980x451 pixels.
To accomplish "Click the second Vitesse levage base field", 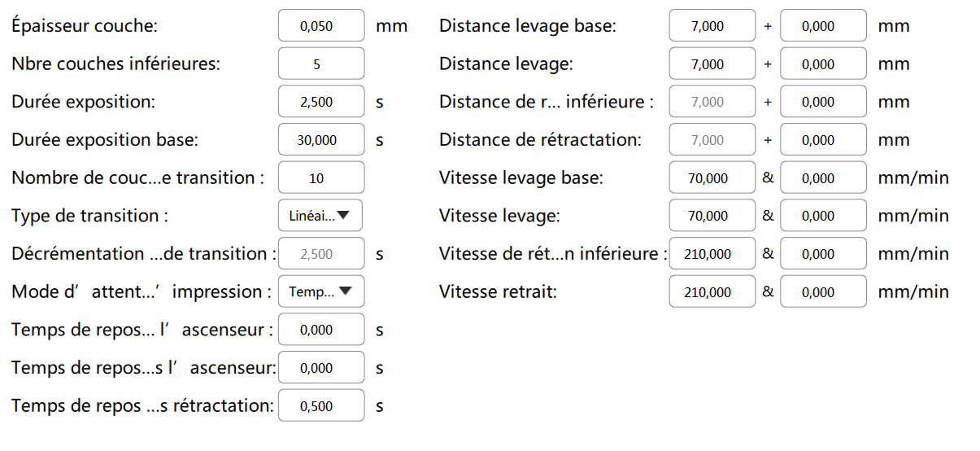I will pyautogui.click(x=822, y=177).
